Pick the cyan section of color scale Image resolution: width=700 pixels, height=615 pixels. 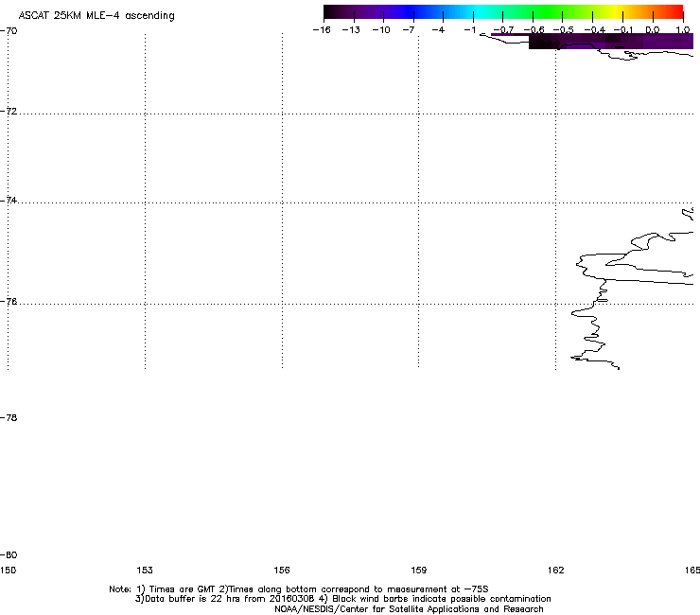[477, 11]
